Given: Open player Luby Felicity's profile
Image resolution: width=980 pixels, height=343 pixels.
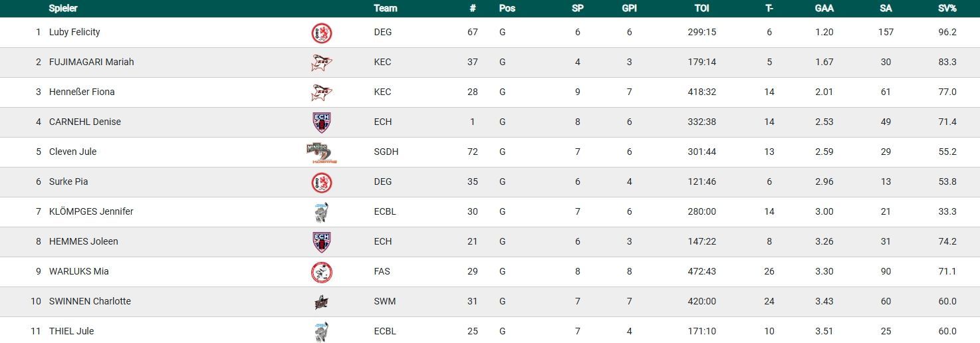Looking at the screenshot, I should click(x=74, y=33).
